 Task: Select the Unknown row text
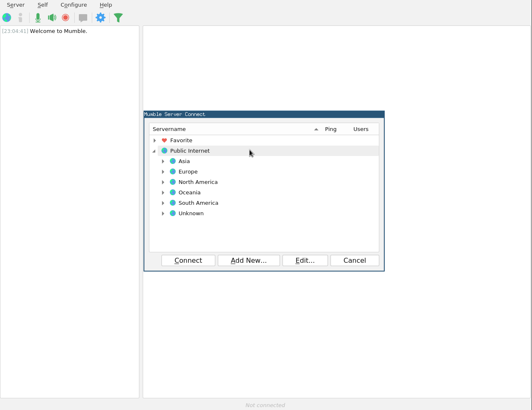point(191,214)
